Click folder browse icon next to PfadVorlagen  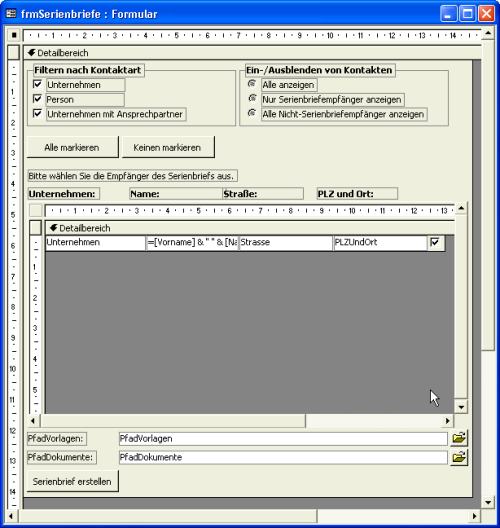click(459, 438)
